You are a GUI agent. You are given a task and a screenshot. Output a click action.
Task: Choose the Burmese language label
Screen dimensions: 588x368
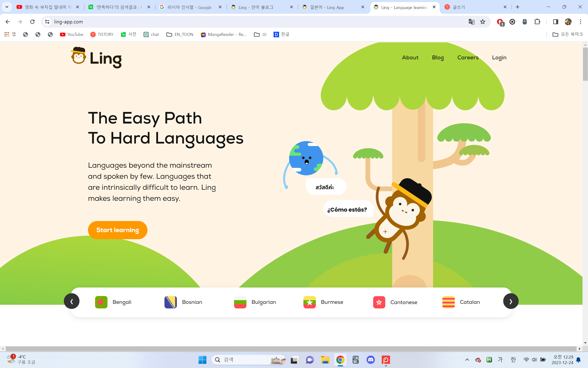332,302
